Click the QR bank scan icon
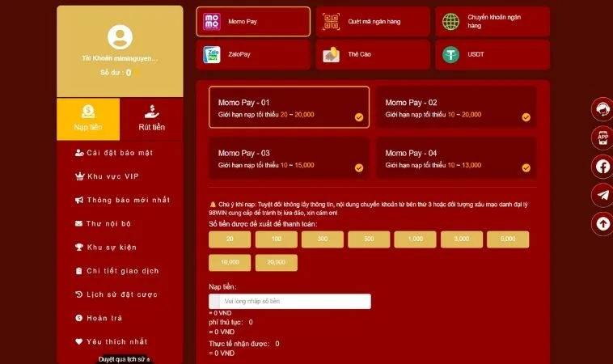Screen dimensions: 613x364 [331, 22]
